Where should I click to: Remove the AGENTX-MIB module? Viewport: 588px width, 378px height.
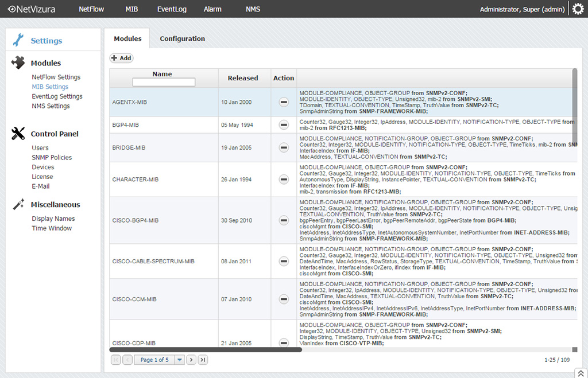284,102
